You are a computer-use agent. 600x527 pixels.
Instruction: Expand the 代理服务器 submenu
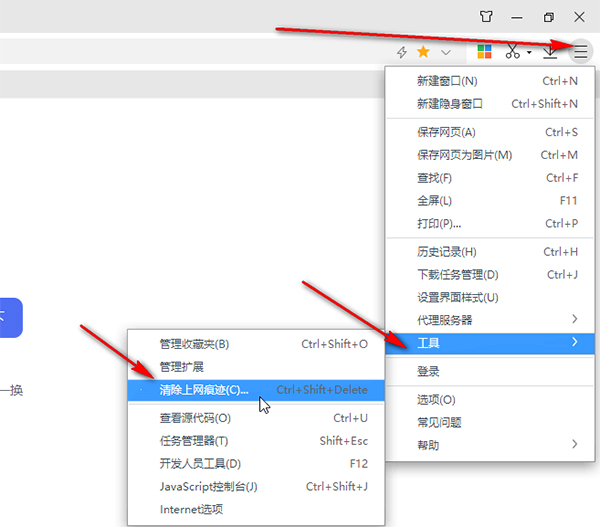click(x=490, y=320)
